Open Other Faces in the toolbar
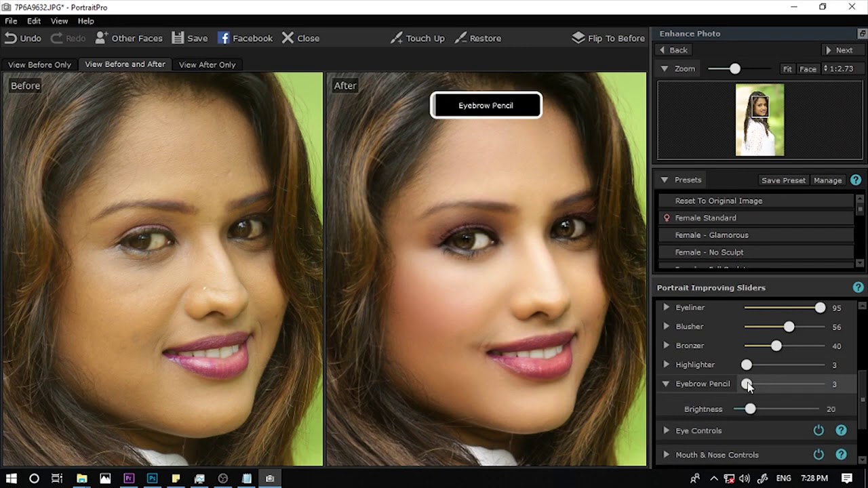The width and height of the screenshot is (868, 488). click(x=129, y=38)
